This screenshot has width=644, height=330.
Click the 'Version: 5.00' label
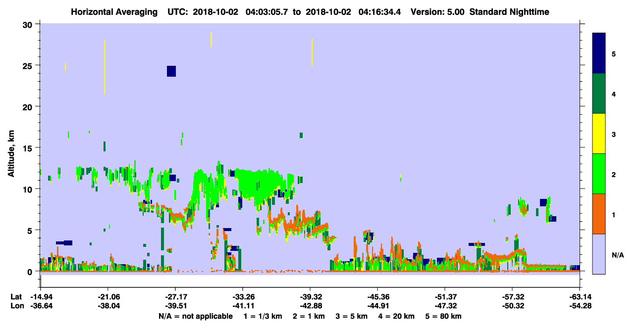(x=437, y=12)
